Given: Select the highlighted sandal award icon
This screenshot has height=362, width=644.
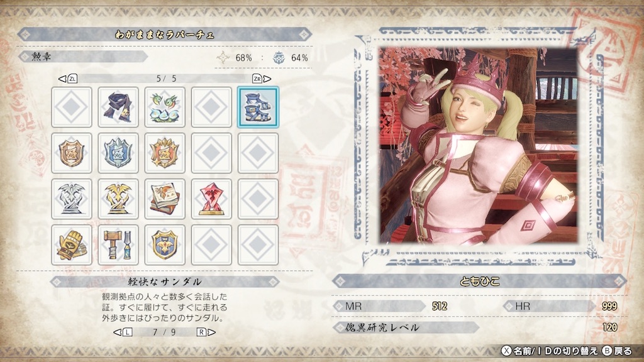Looking at the screenshot, I should pyautogui.click(x=258, y=107).
